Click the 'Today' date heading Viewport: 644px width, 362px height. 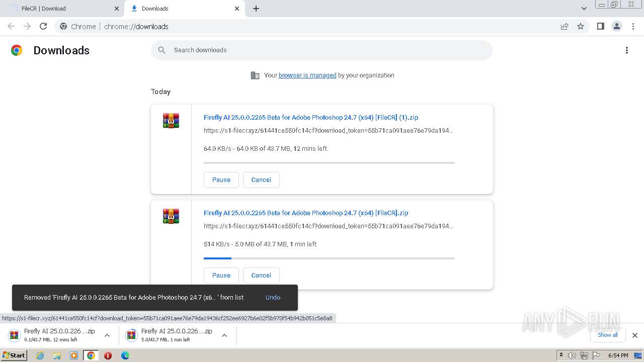point(161,92)
